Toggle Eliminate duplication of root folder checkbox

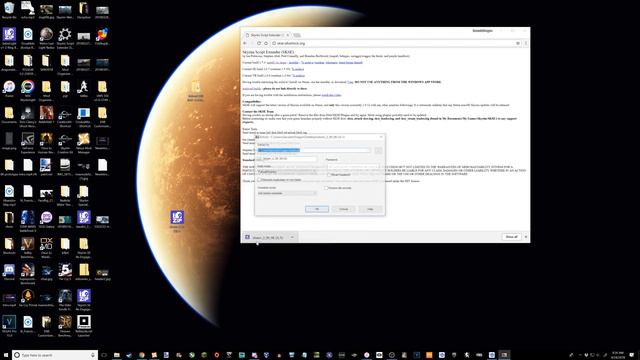259,180
